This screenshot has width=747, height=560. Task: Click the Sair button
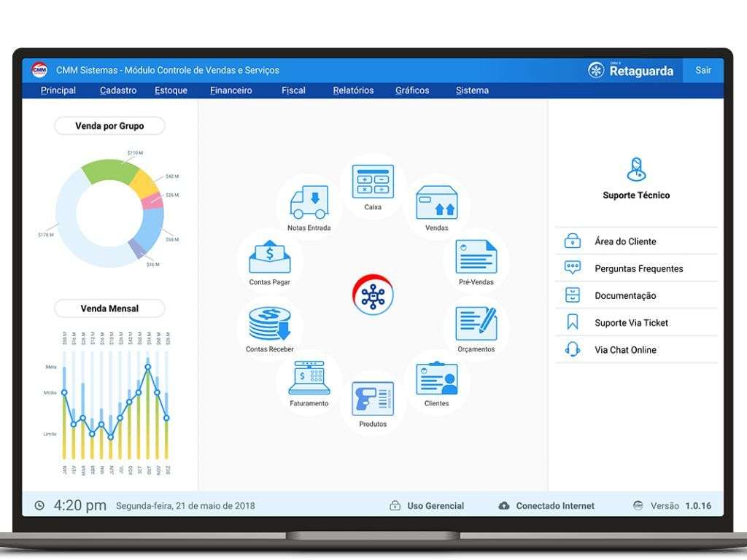click(x=703, y=70)
